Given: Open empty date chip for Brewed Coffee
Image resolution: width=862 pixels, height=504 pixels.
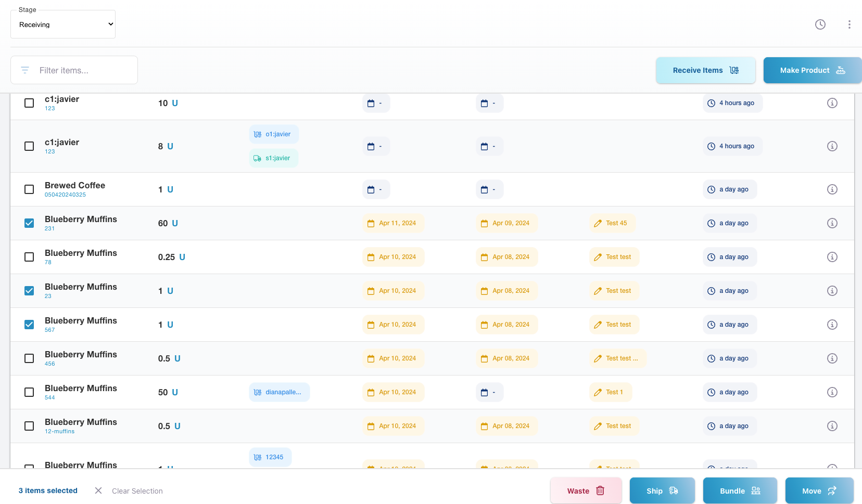Looking at the screenshot, I should 376,189.
